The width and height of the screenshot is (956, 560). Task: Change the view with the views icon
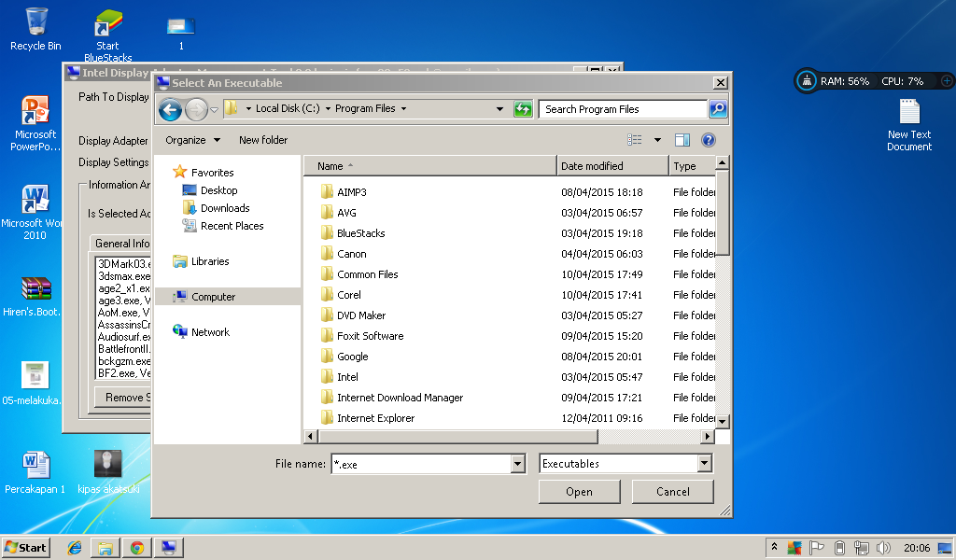(x=635, y=140)
